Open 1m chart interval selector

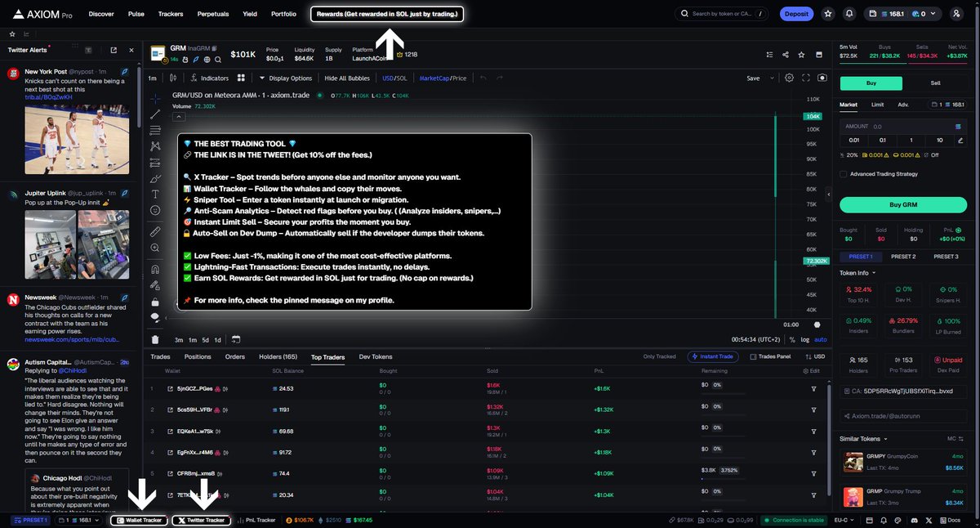tap(153, 78)
